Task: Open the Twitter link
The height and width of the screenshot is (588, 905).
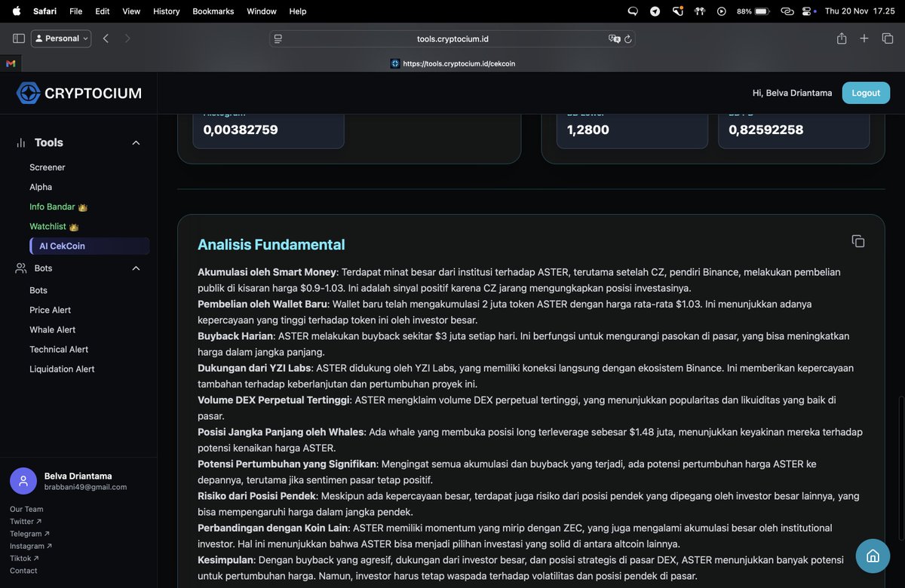Action: click(26, 521)
